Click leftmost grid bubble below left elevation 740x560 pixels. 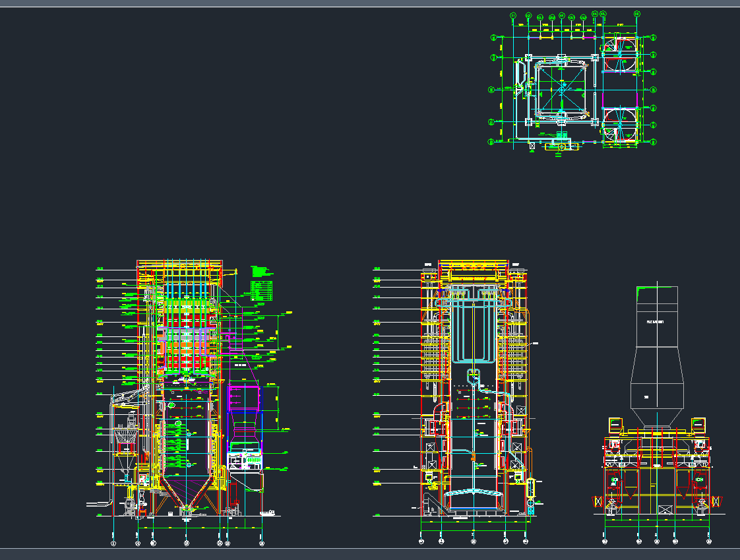point(113,543)
